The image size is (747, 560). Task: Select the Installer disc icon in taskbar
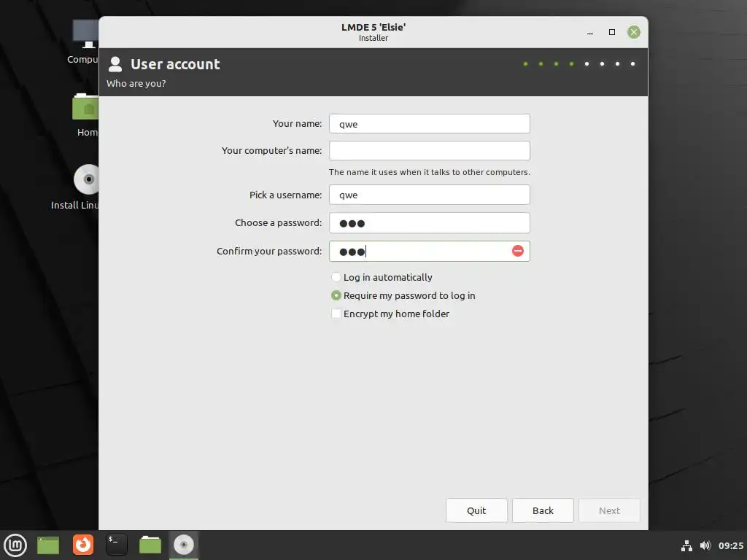point(183,545)
